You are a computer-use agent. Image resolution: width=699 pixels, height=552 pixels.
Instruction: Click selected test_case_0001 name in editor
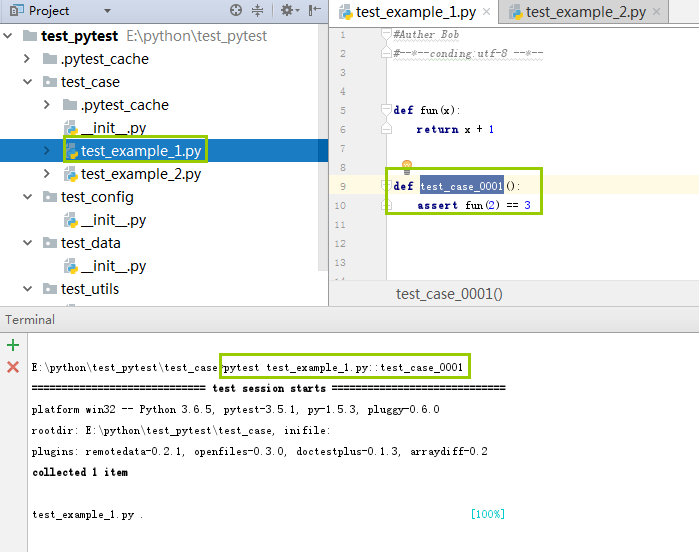pyautogui.click(x=461, y=186)
